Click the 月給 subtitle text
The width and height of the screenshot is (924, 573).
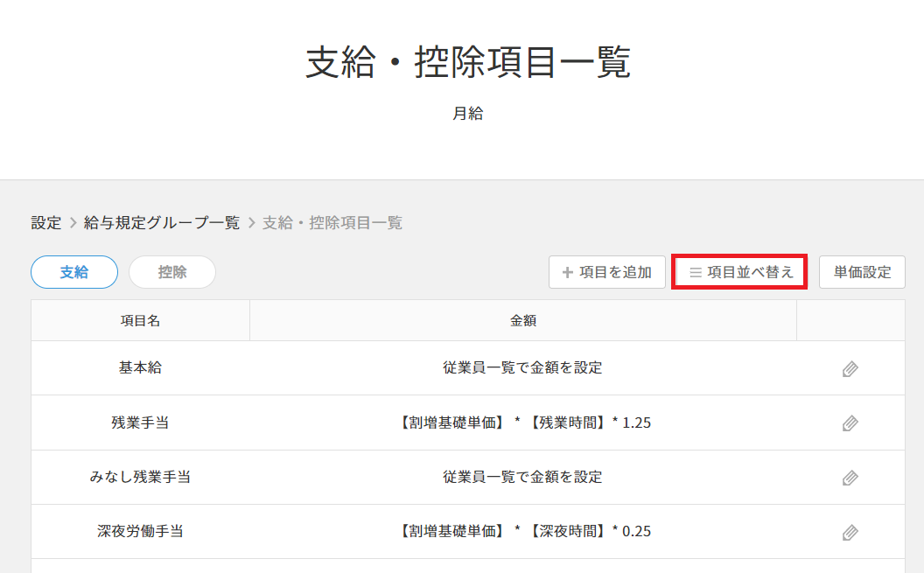pos(468,113)
